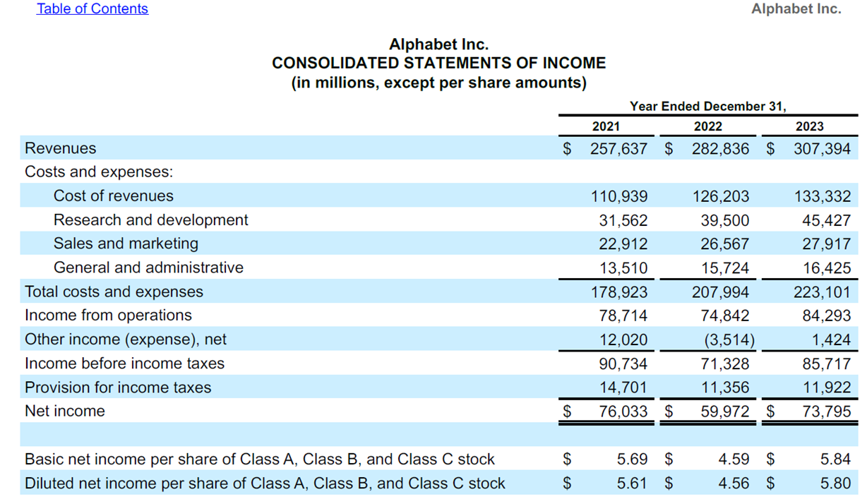Select 2022 Income before taxes 71,328
The height and width of the screenshot is (504, 867).
tap(725, 364)
